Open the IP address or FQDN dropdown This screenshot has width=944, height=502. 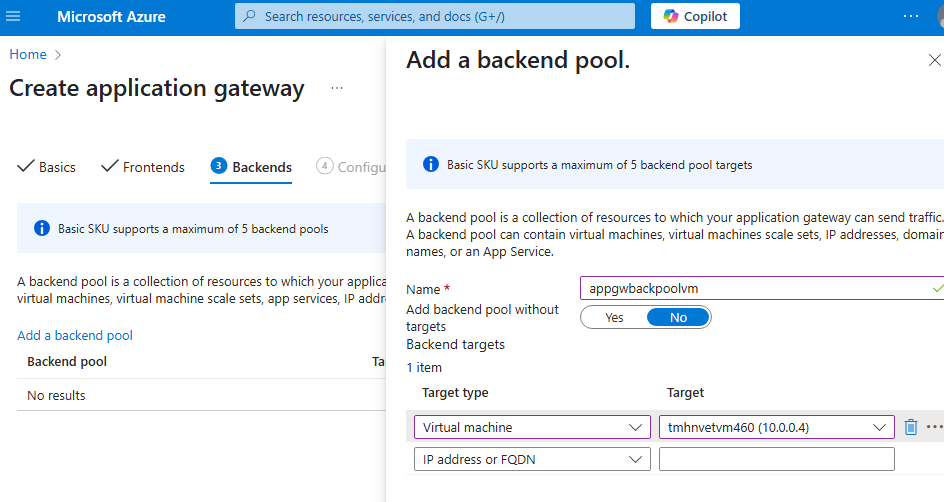coord(532,459)
